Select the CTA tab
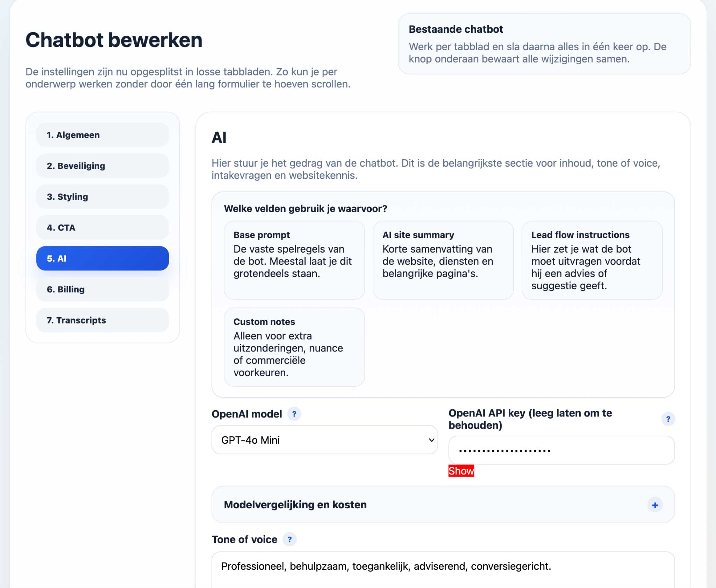This screenshot has width=716, height=588. [102, 228]
